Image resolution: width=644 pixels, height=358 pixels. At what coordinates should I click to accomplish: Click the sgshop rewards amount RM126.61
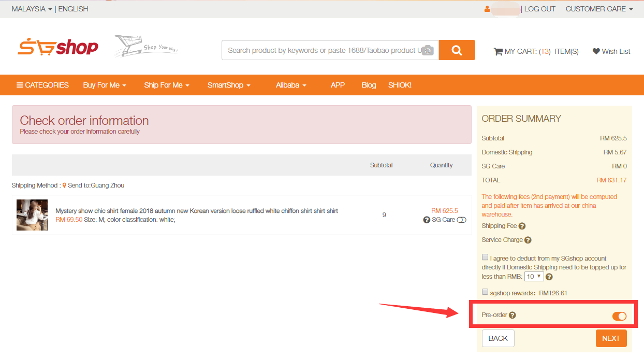[553, 293]
